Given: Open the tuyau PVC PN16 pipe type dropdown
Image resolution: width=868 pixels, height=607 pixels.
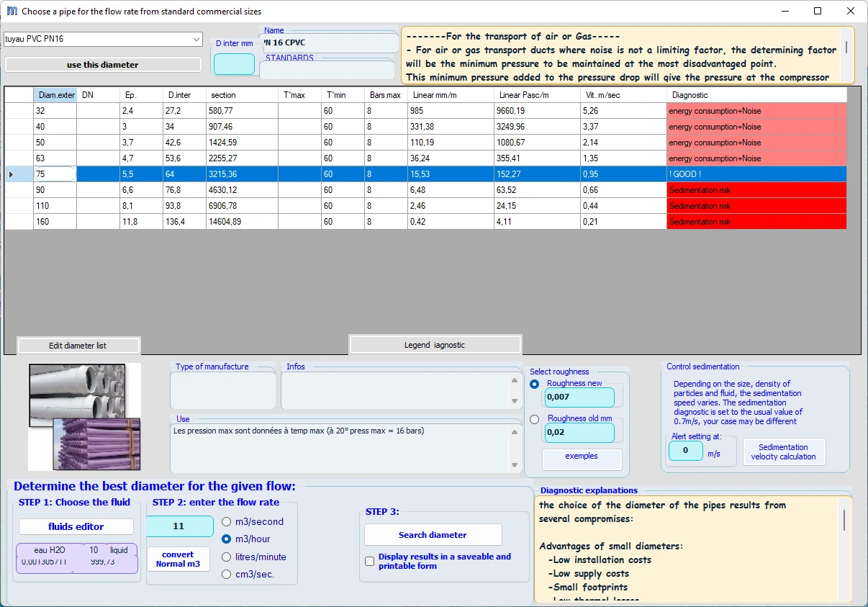Looking at the screenshot, I should pyautogui.click(x=196, y=39).
